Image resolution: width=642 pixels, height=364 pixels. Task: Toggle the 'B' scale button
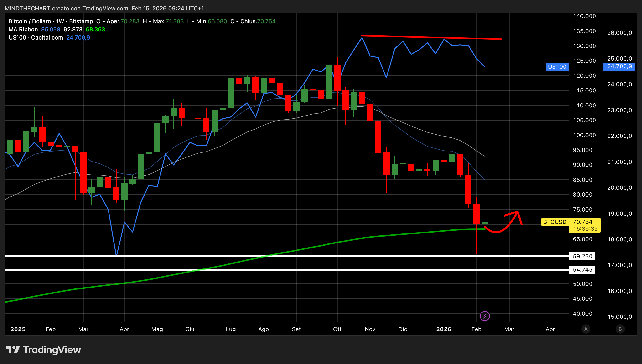pyautogui.click(x=620, y=329)
